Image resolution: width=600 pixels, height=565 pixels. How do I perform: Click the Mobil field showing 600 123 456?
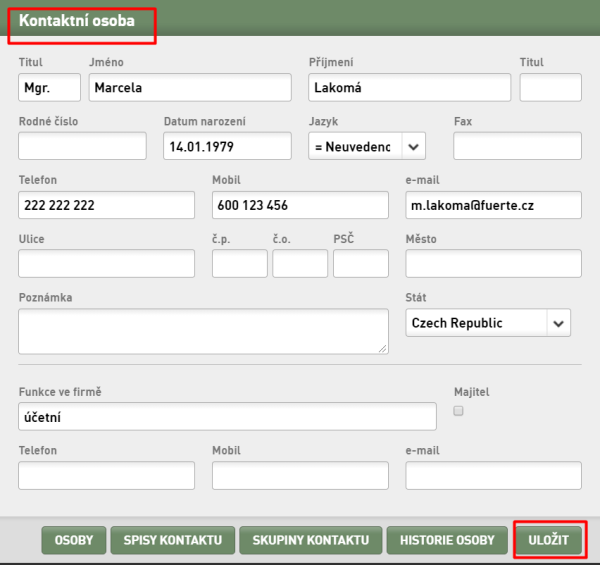click(300, 205)
